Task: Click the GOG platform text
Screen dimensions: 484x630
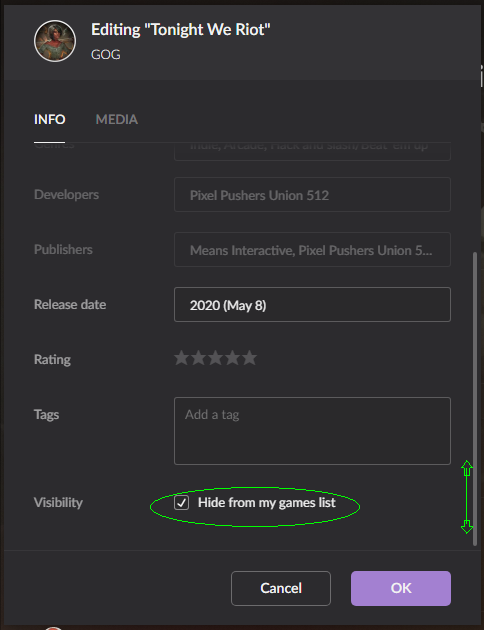Action: pos(106,55)
